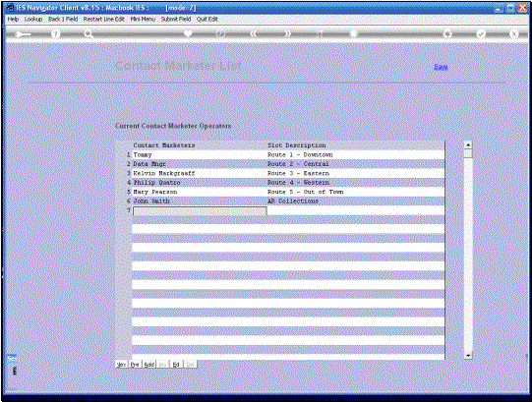Choose Submit Field from the menu bar
The image size is (532, 402).
pos(176,20)
